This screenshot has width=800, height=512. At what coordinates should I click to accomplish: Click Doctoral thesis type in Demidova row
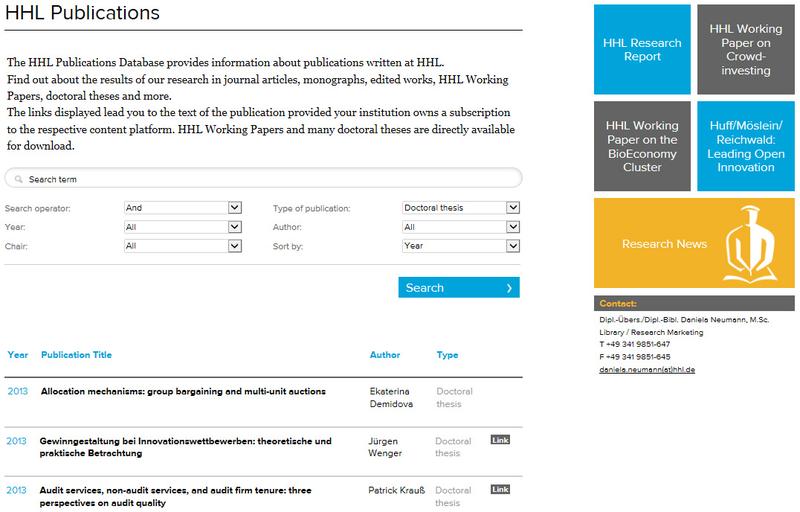click(454, 398)
